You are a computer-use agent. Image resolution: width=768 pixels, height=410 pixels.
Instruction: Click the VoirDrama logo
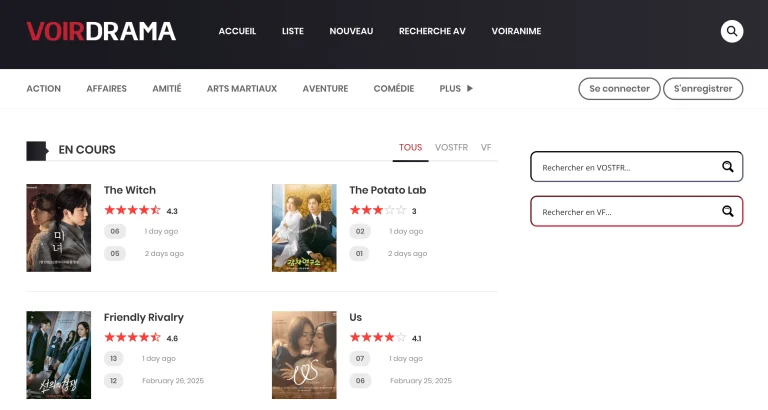(101, 31)
